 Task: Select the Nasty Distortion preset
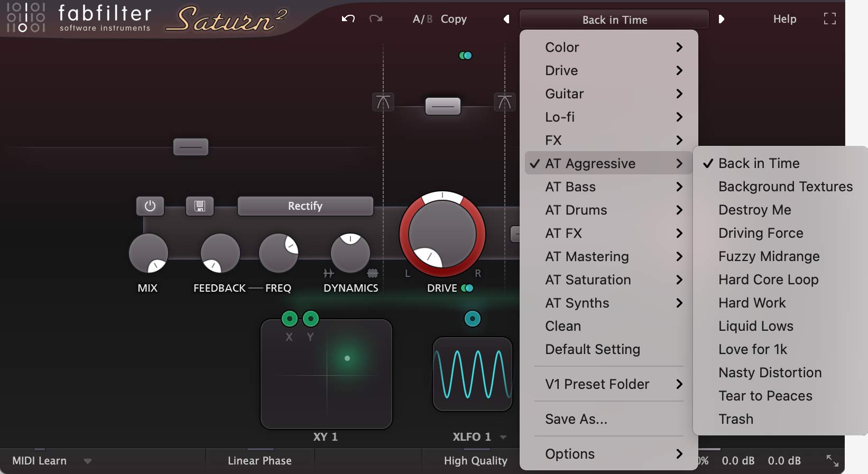point(770,373)
